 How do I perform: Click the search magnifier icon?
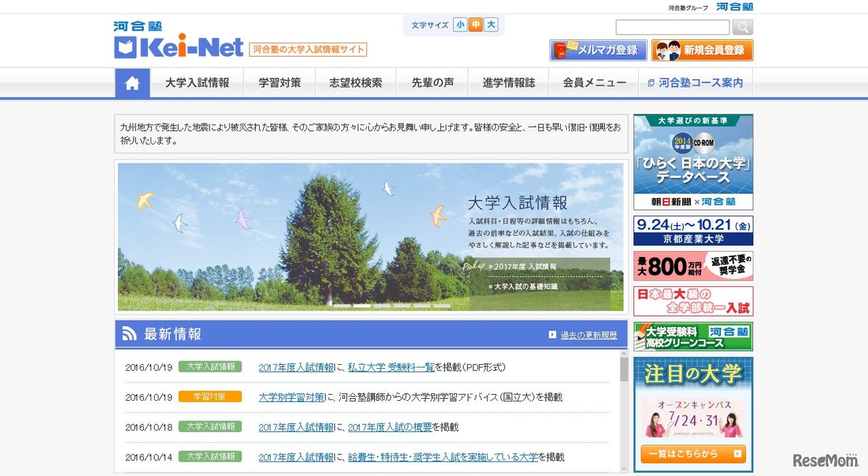point(742,26)
